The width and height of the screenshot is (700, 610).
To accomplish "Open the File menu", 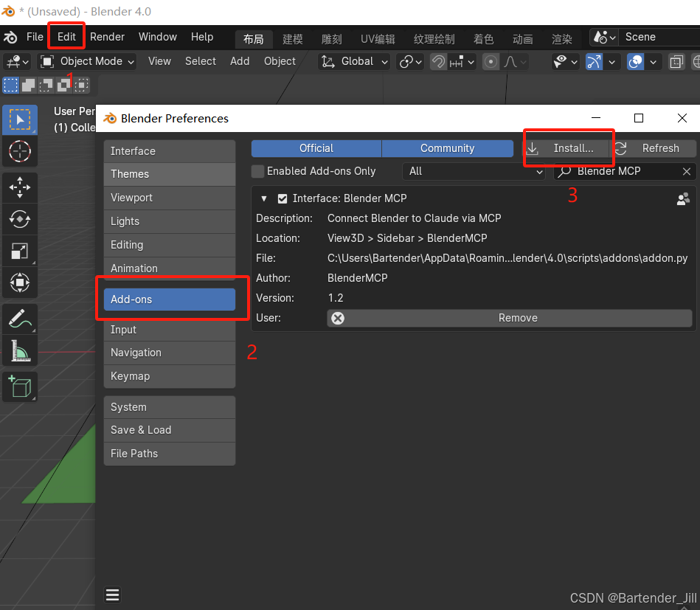I will 35,37.
